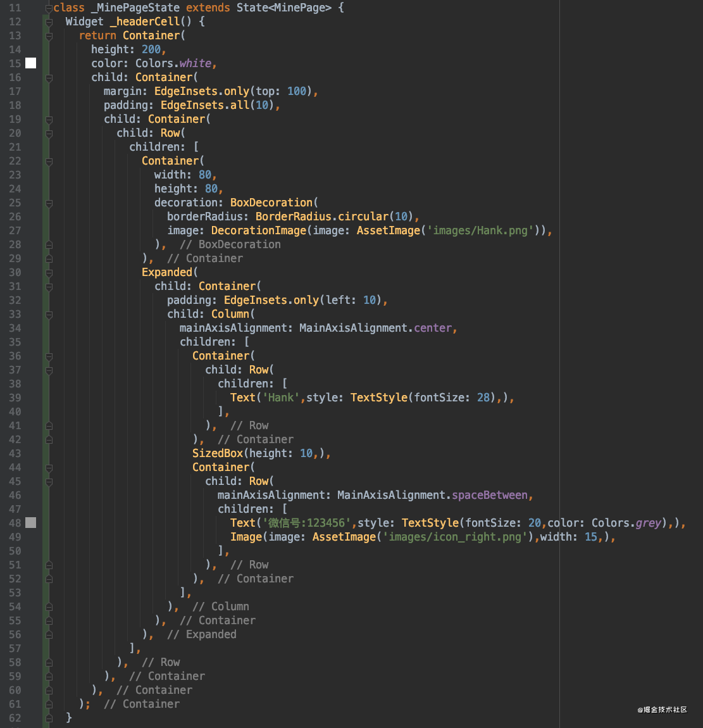
Task: Click 'Column(' on line 33
Action: (233, 315)
